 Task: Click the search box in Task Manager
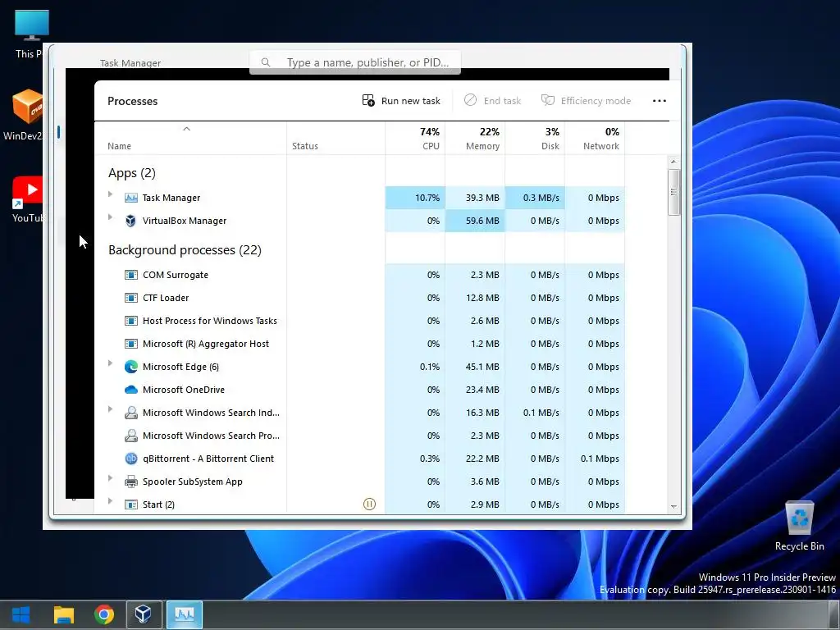tap(355, 62)
